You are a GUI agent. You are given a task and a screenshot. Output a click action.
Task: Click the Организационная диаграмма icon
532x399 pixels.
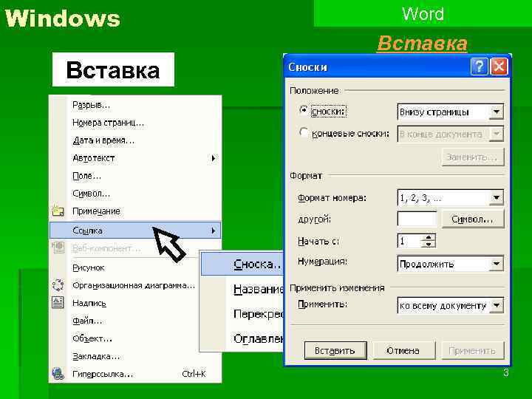coord(58,285)
